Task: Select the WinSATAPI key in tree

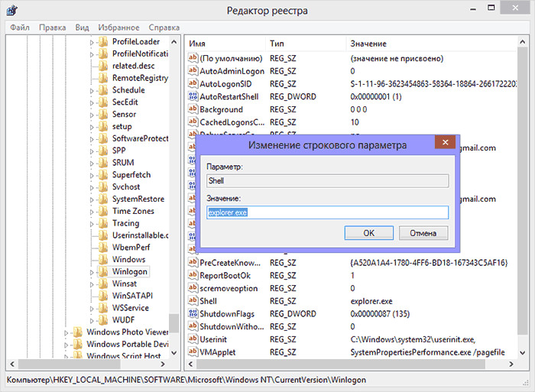Action: pyautogui.click(x=132, y=296)
